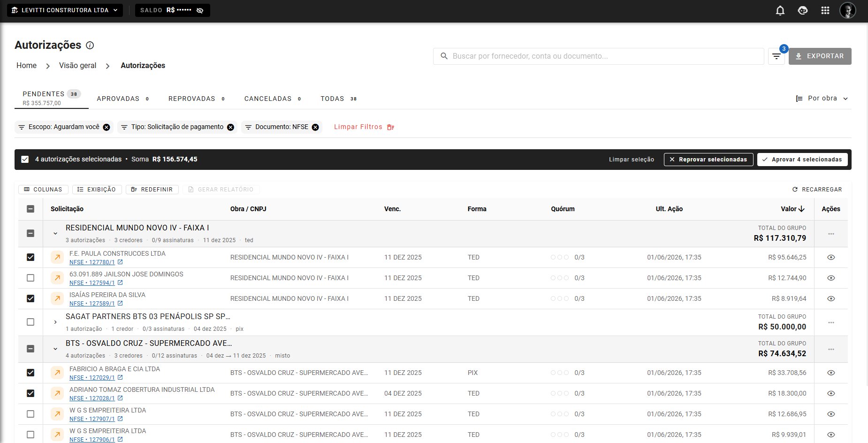Screen dimensions: 868x443
Task: View details eye for R$ 12.686,95 row
Action: click(x=831, y=414)
